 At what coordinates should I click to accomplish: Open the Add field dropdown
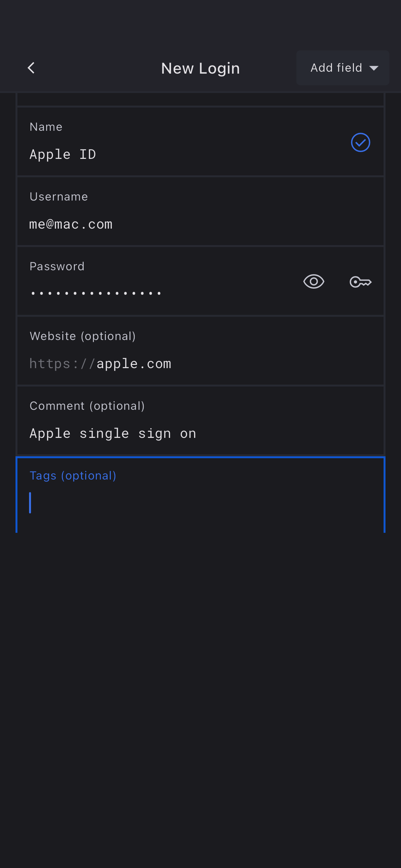pyautogui.click(x=342, y=68)
